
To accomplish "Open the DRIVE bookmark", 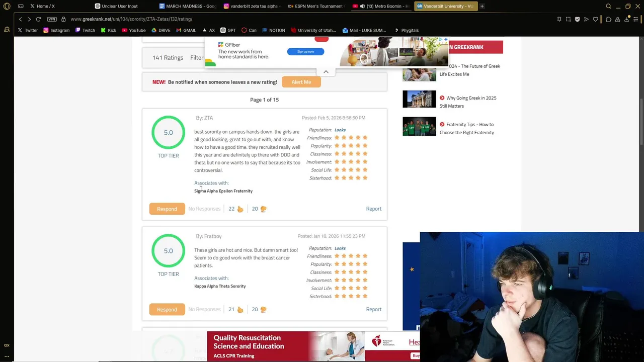I will [x=161, y=30].
